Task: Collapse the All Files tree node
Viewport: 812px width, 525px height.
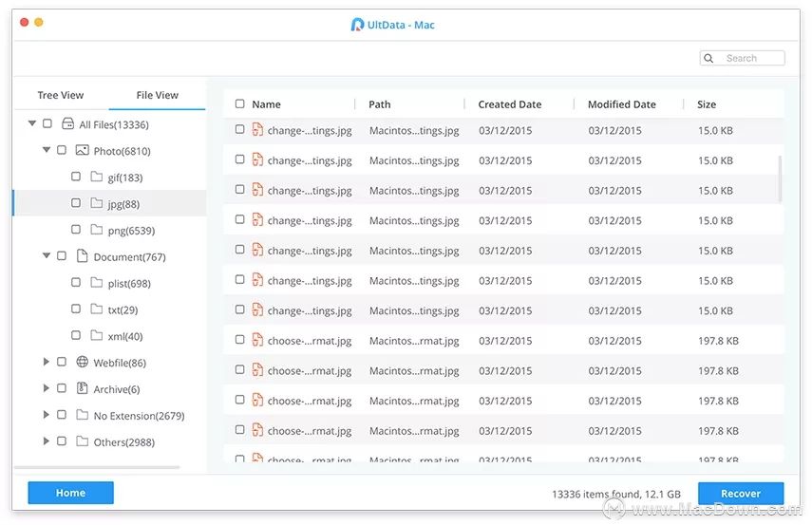Action: tap(32, 123)
